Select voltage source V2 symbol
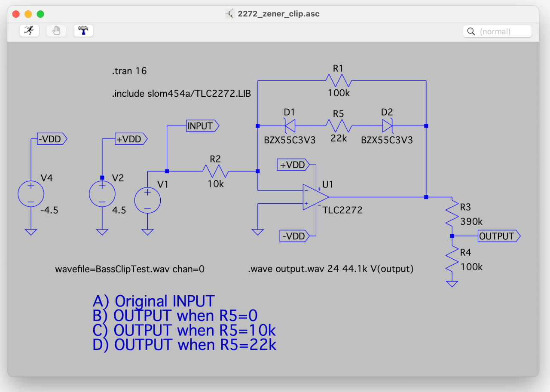The image size is (550, 392). (102, 194)
